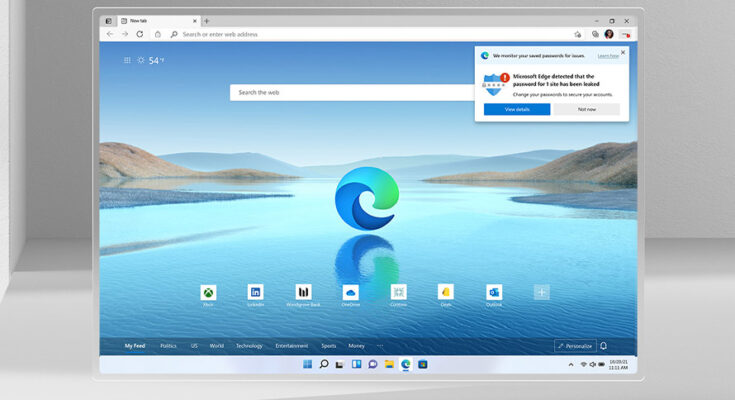The width and height of the screenshot is (735, 400).
Task: Open Task View in the taskbar
Action: pos(340,364)
